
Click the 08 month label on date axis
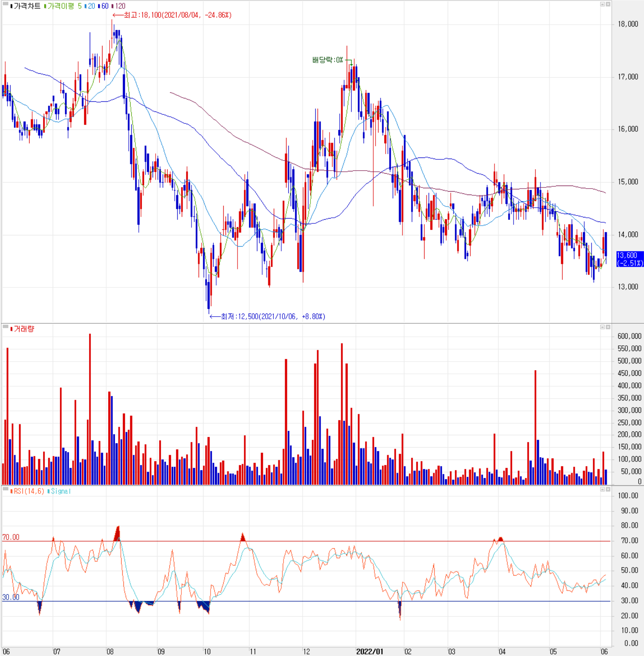(110, 652)
